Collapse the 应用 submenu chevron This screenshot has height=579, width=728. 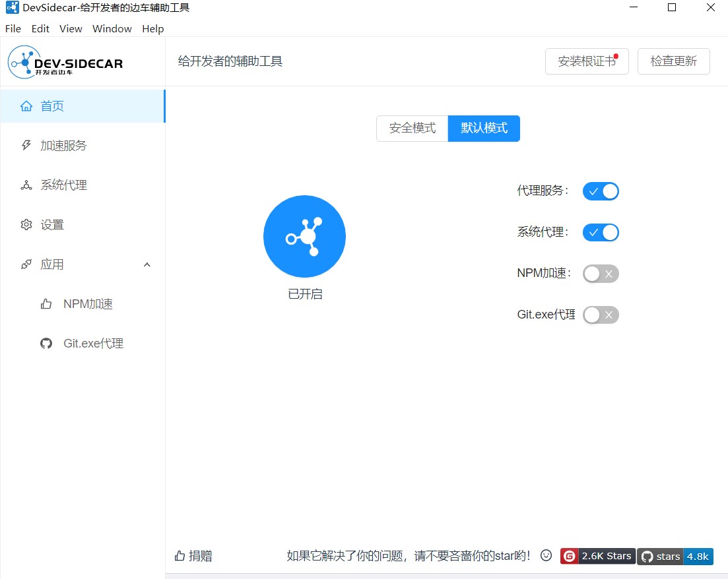coord(147,264)
